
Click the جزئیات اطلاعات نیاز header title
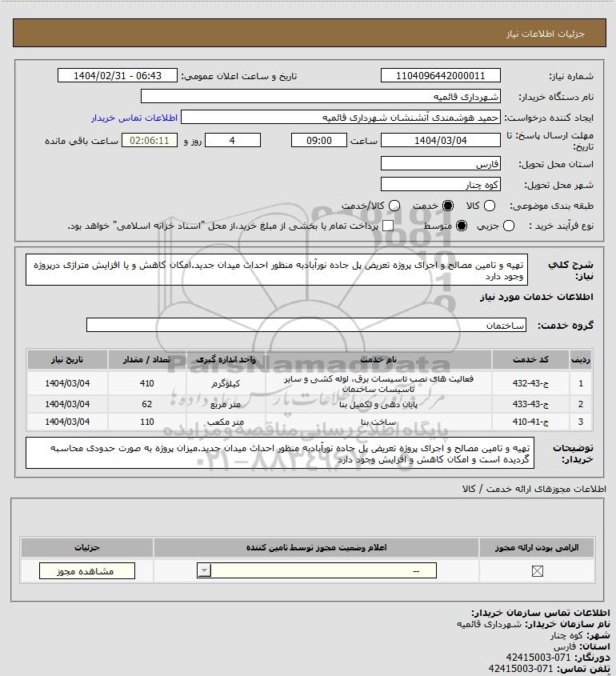coord(546,34)
